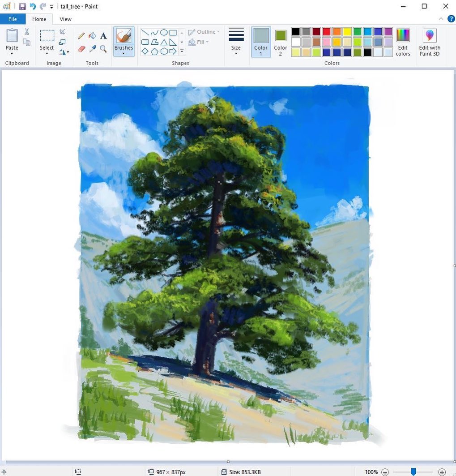The width and height of the screenshot is (456, 476).
Task: Pick the red color swatch
Action: tap(327, 32)
